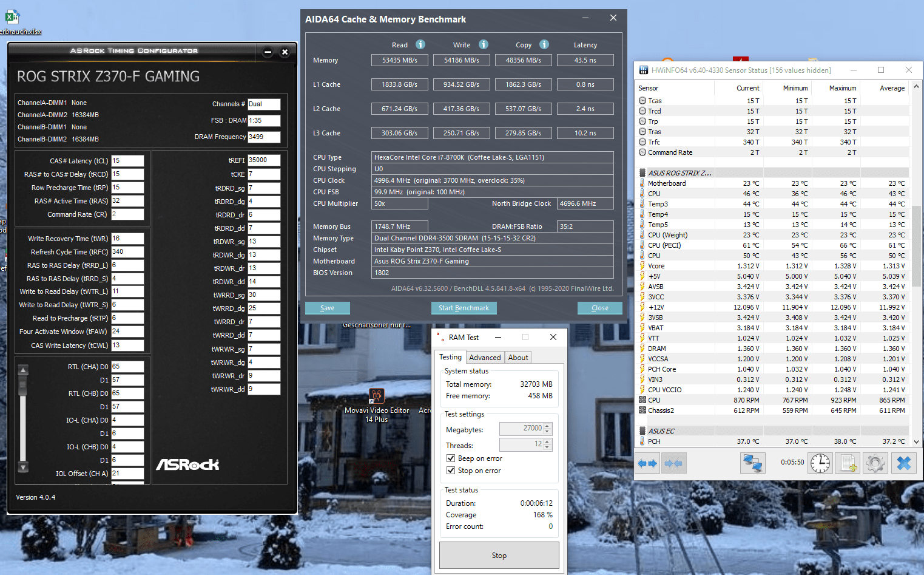Toggle the Beep on error checkbox
Viewport: 924px width, 575px height.
pos(451,458)
